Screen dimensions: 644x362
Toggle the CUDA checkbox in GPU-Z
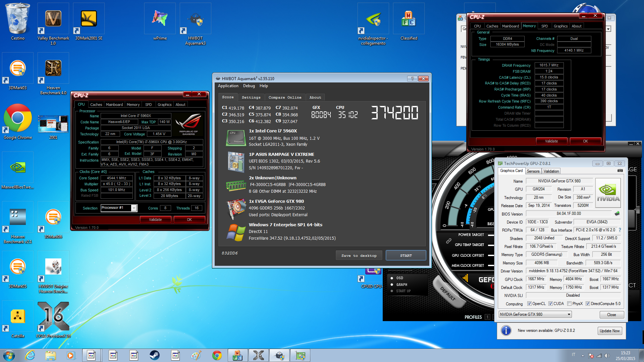pos(550,304)
